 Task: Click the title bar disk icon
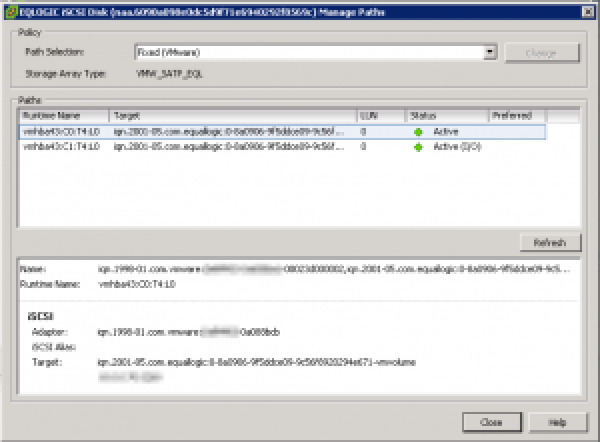point(11,12)
